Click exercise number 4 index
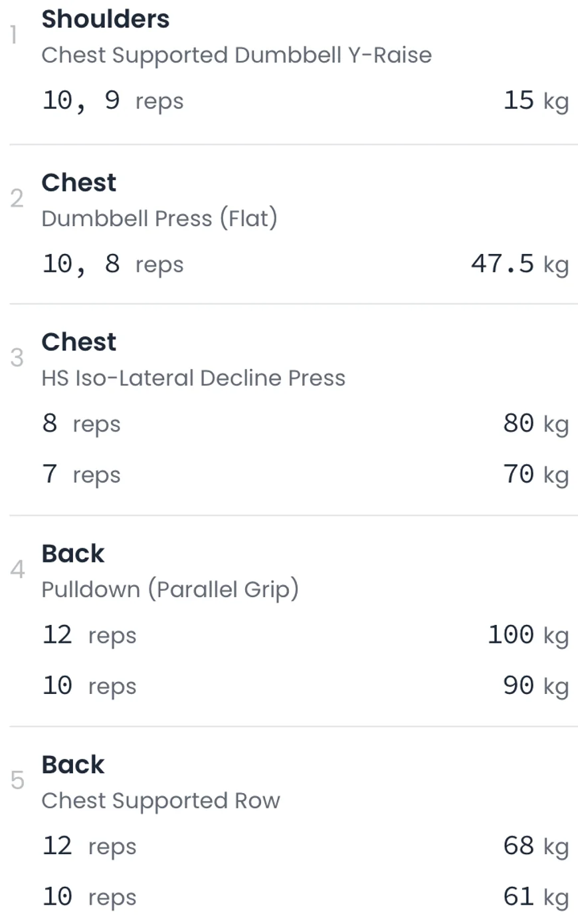This screenshot has height=924, width=578. pos(17,569)
